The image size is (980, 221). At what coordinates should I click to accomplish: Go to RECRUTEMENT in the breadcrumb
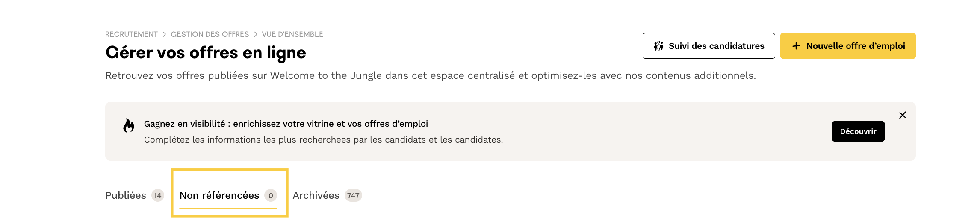[131, 34]
